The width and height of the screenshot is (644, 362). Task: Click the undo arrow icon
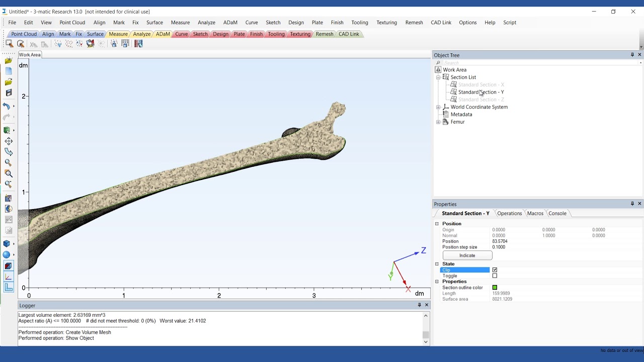click(7, 106)
